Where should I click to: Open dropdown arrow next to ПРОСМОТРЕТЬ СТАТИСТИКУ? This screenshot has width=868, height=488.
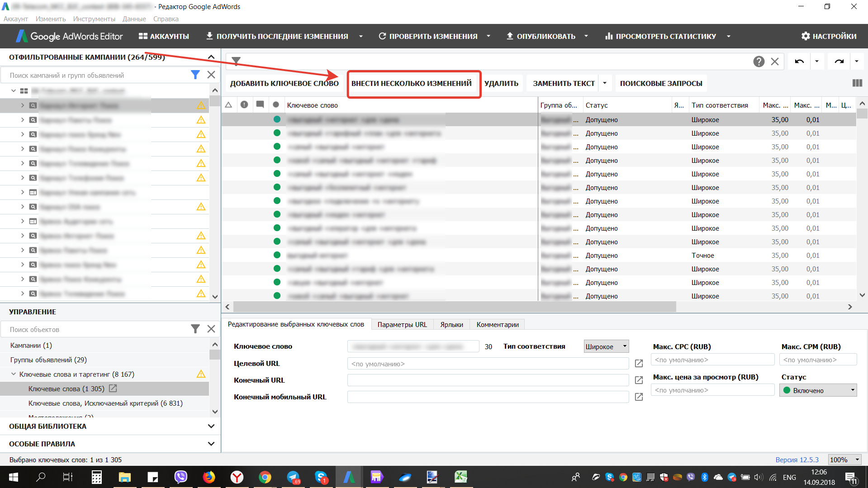(x=729, y=36)
